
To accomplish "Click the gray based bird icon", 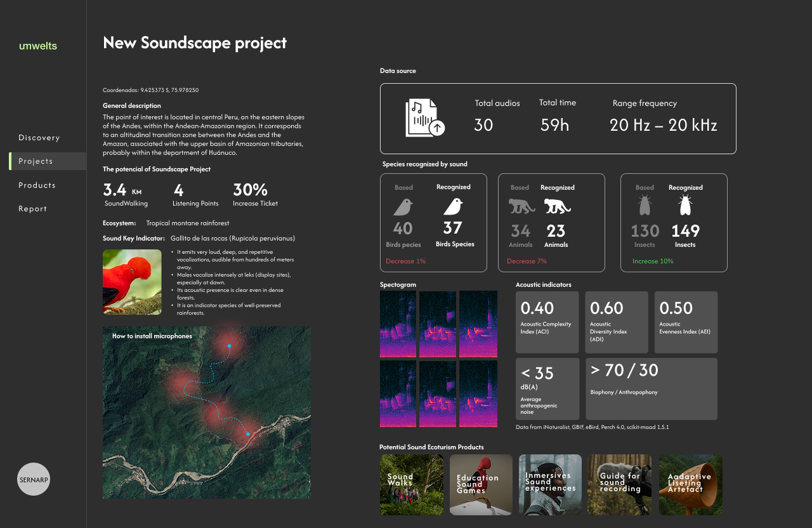I will coord(403,207).
